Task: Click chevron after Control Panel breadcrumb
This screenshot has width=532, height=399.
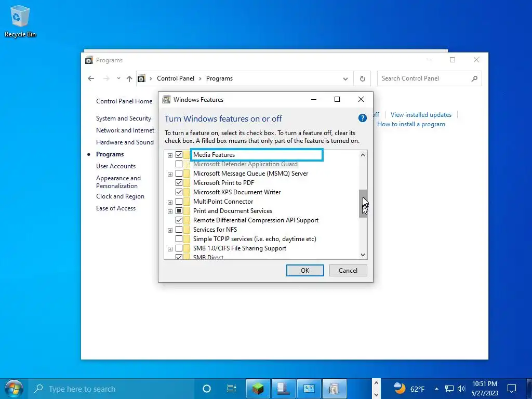Action: pos(200,79)
